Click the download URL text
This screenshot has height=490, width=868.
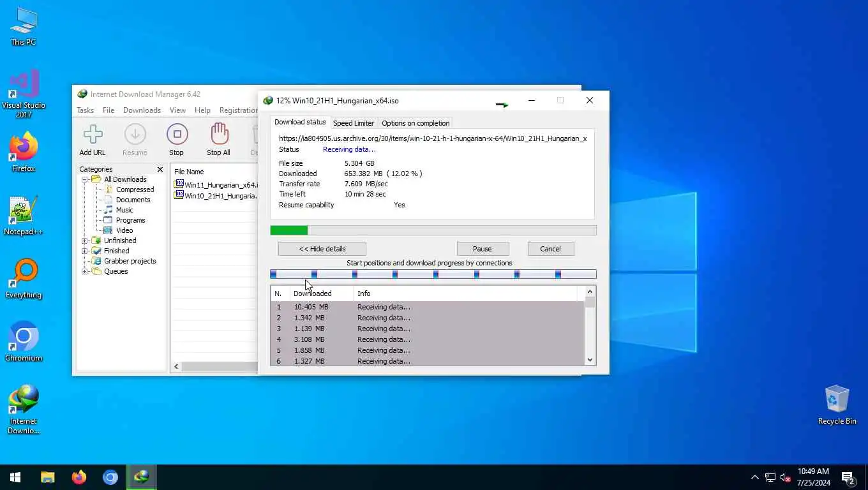point(433,138)
